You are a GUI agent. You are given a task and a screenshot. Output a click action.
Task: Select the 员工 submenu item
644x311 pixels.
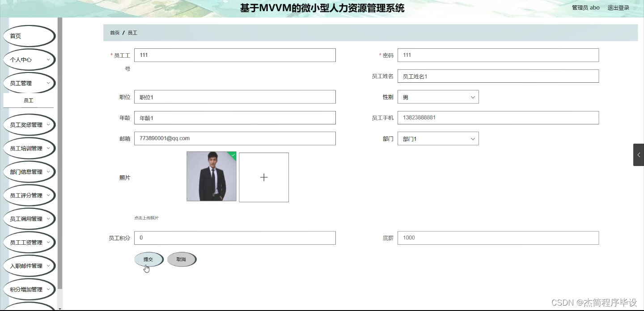click(29, 100)
